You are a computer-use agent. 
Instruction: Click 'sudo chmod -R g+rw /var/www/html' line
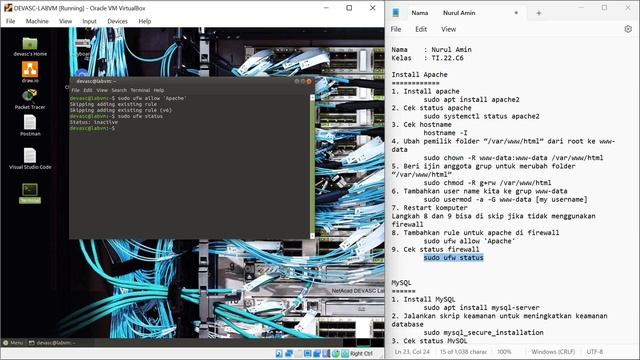(487, 183)
